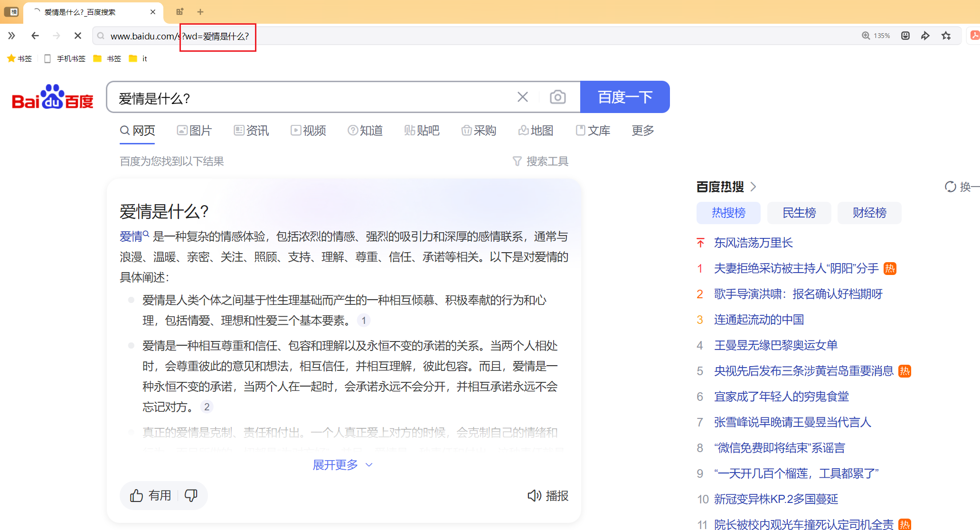Click the thumbs-down icon
980x530 pixels.
pyautogui.click(x=191, y=495)
